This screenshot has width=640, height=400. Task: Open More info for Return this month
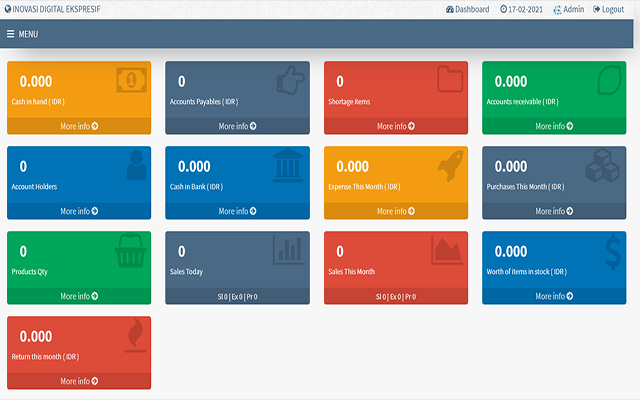click(79, 381)
